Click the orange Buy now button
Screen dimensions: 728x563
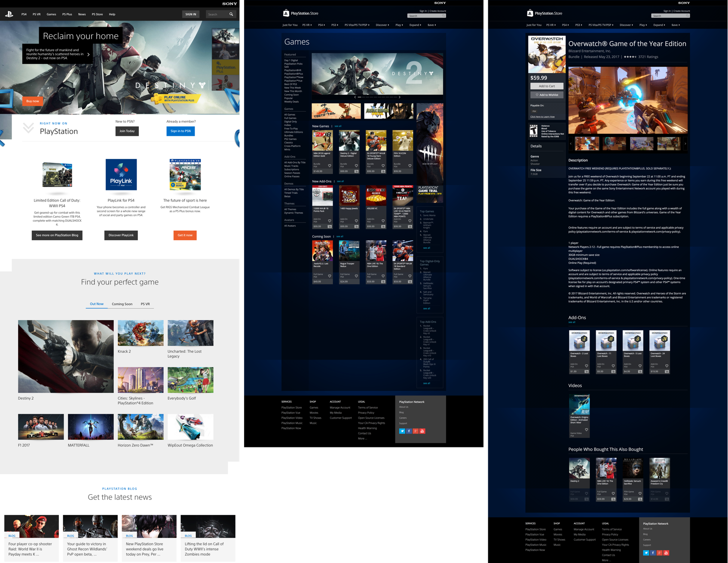[x=33, y=101]
